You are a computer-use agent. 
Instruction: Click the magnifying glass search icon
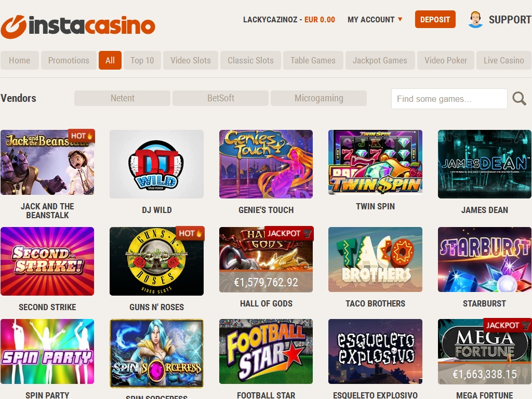tap(519, 98)
